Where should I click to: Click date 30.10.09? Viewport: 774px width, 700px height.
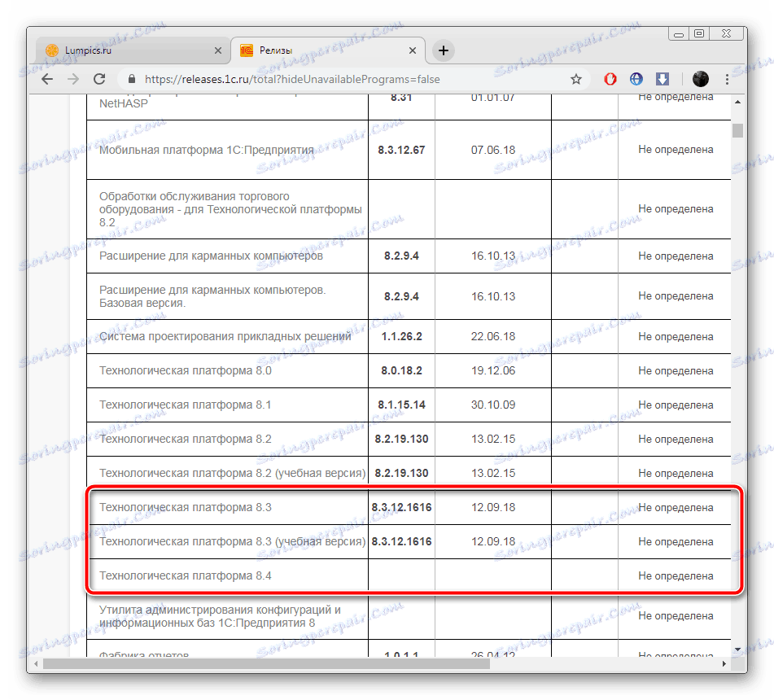click(x=493, y=405)
